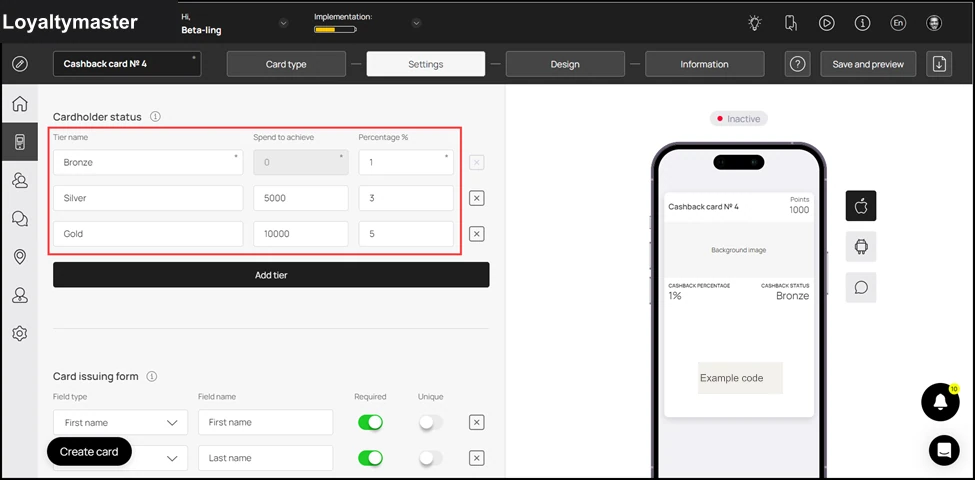
Task: Edit Bronze percentage field
Action: pos(406,162)
